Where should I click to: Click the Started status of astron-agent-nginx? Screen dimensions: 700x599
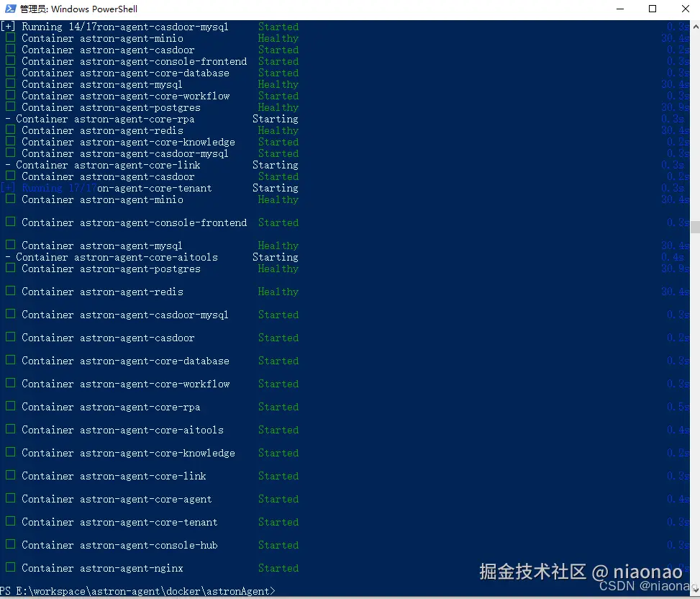(278, 568)
